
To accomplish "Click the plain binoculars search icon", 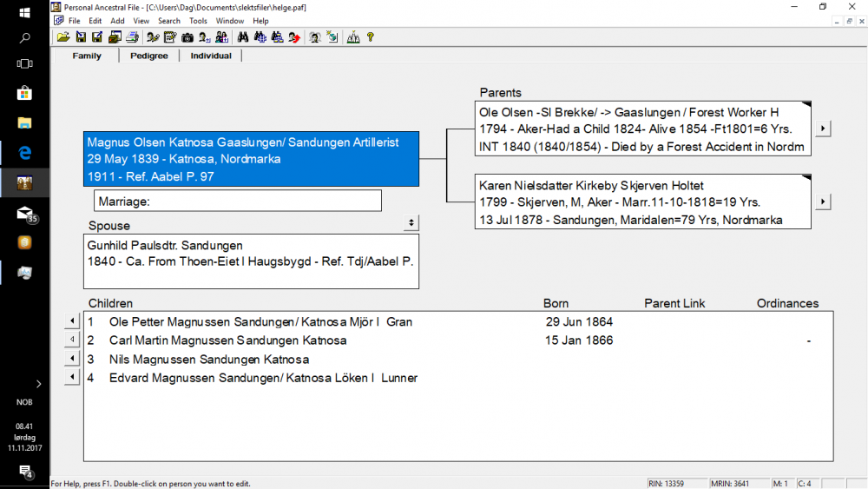I will coord(242,37).
